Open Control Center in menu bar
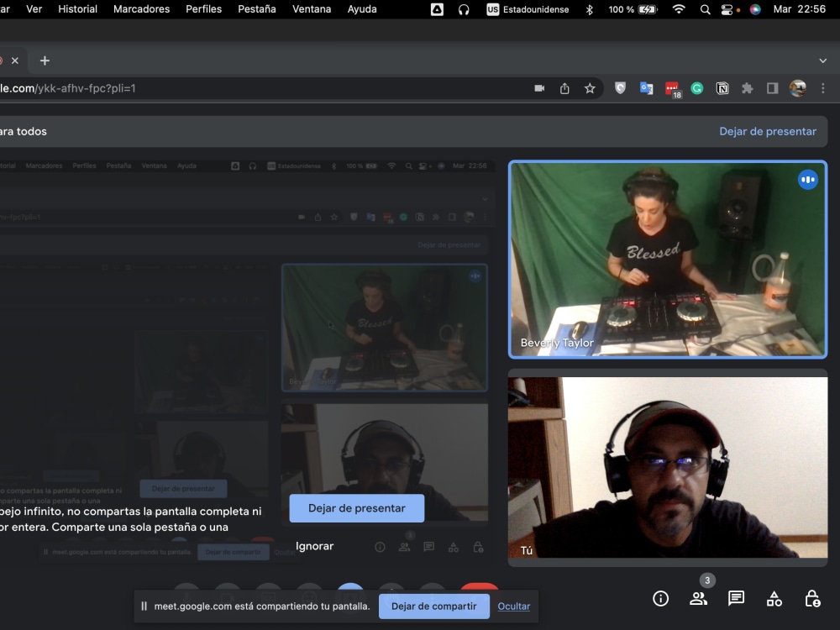The image size is (840, 630). click(727, 9)
